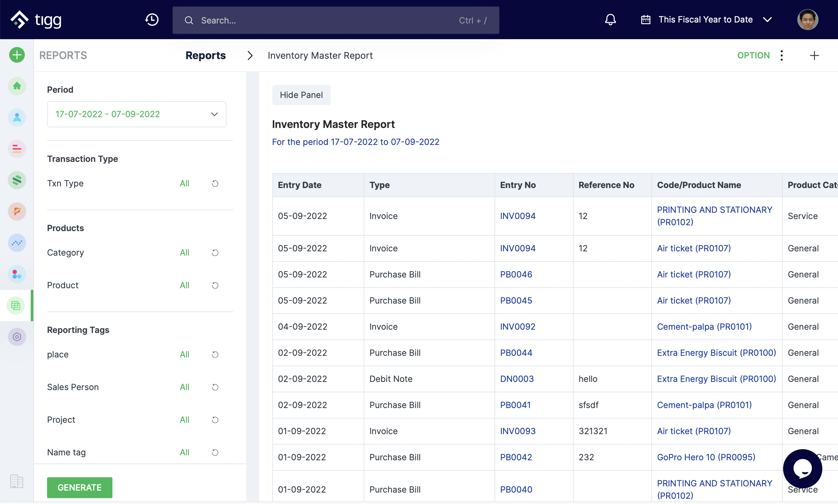Viewport: 838px width, 504px height.
Task: Select the Product filter All value
Action: [x=184, y=285]
